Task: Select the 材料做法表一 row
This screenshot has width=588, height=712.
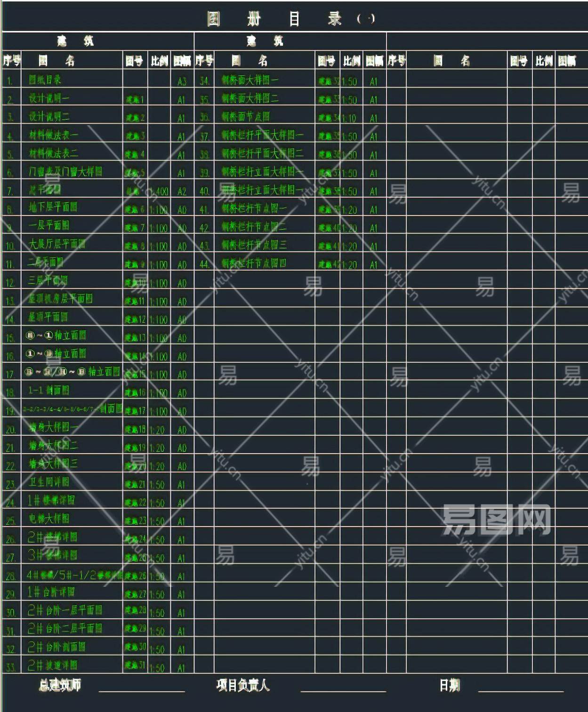Action: 53,135
